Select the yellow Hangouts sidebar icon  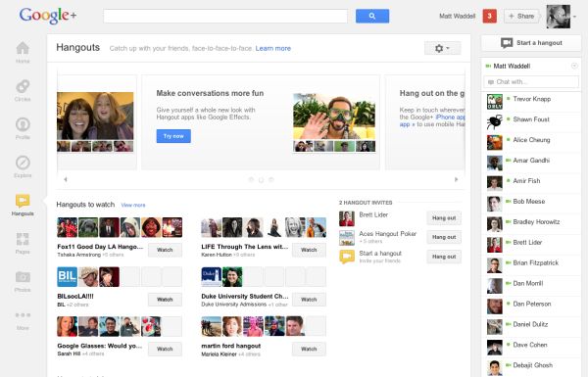click(23, 202)
